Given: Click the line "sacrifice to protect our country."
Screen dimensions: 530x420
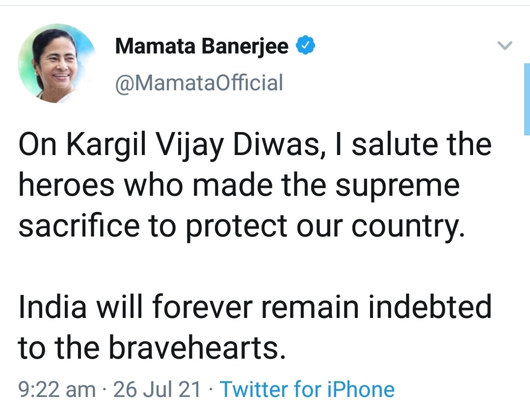Looking at the screenshot, I should pos(241,226).
